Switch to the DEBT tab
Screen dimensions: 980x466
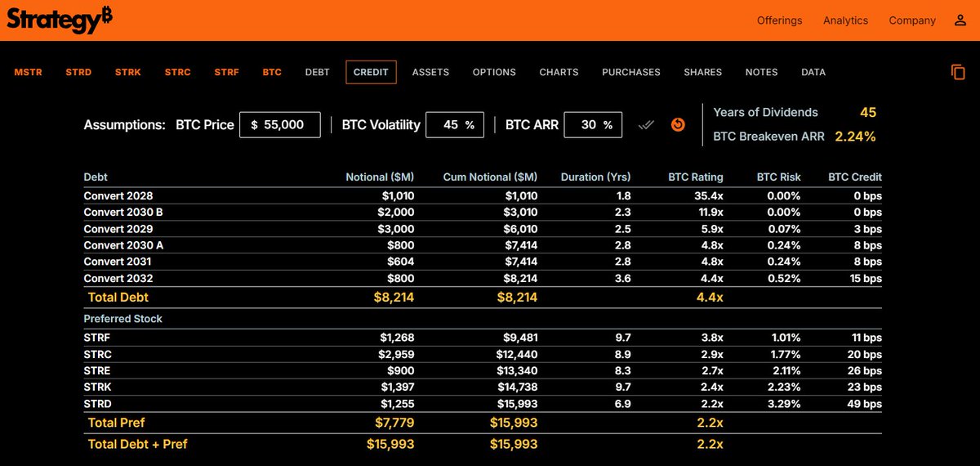pyautogui.click(x=318, y=72)
